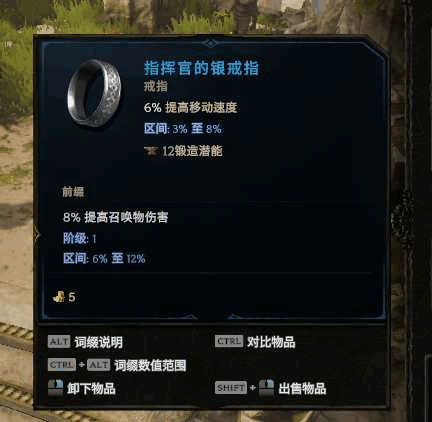This screenshot has width=432, height=422.
Task: Select the 对比物品 hint label
Action: click(x=271, y=342)
